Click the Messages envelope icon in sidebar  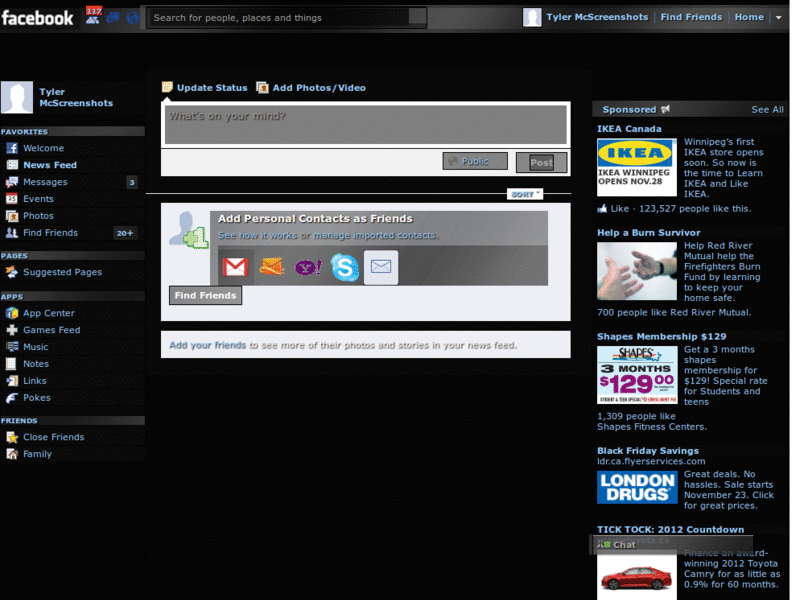tap(12, 182)
